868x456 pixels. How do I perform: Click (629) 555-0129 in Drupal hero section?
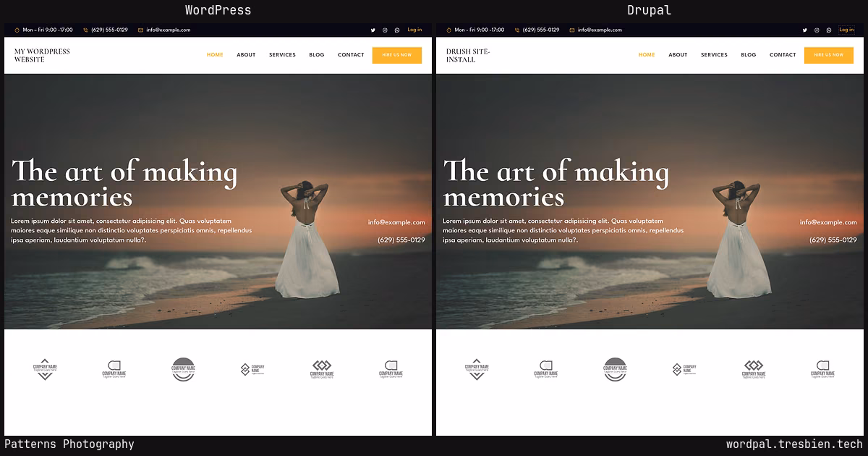(x=833, y=240)
